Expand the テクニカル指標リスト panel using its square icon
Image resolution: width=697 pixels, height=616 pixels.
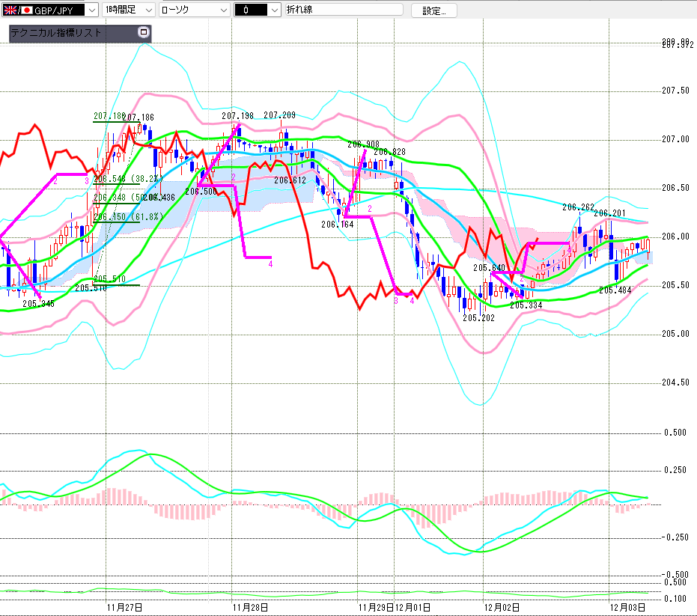pos(144,33)
